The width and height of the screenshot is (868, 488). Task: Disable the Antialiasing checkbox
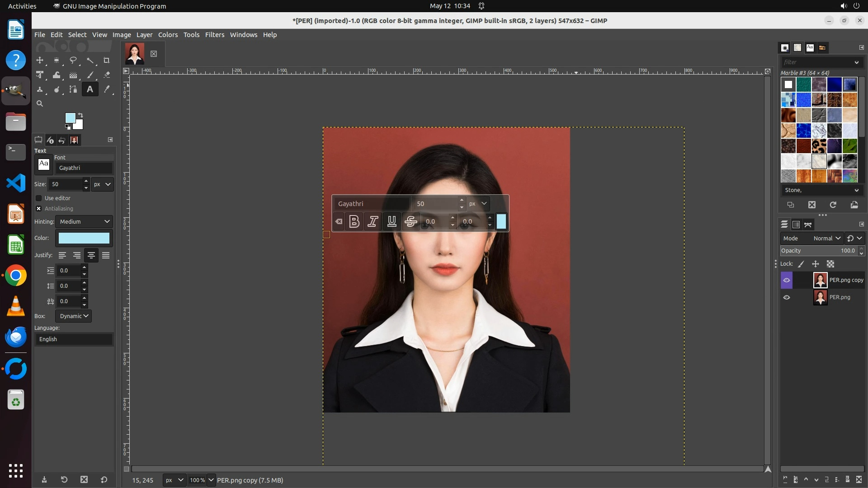[39, 209]
